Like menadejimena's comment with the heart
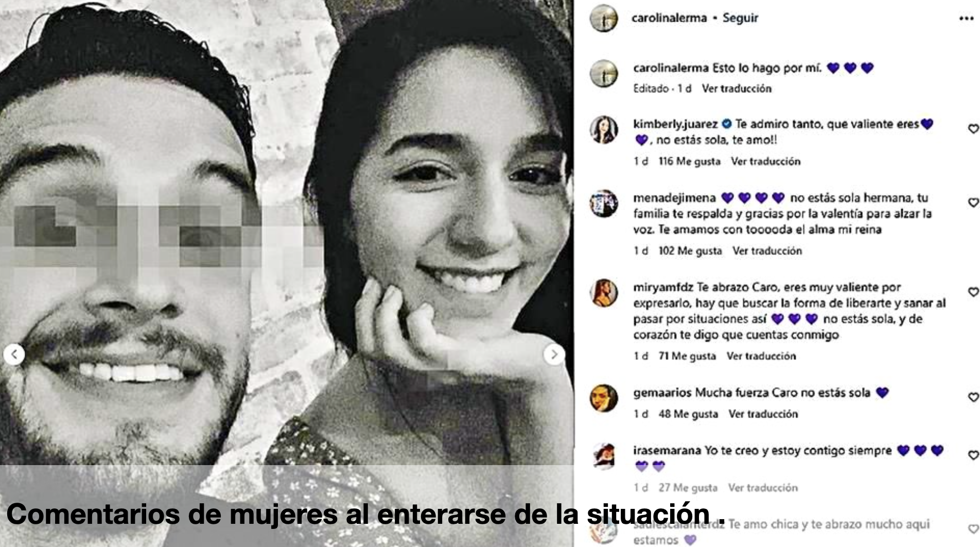980x547 pixels. 973,202
